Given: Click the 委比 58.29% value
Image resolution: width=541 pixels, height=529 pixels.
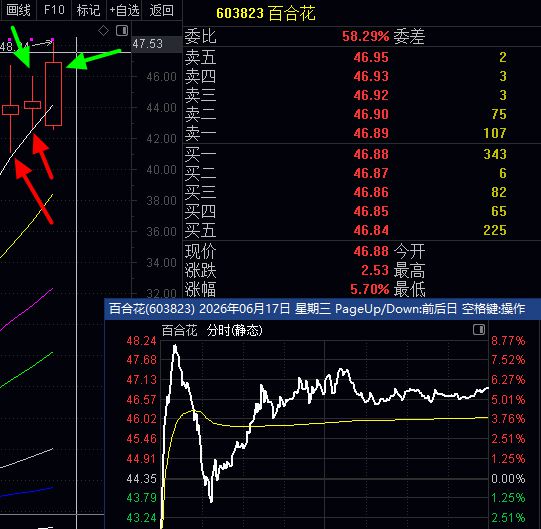Looking at the screenshot, I should point(365,36).
